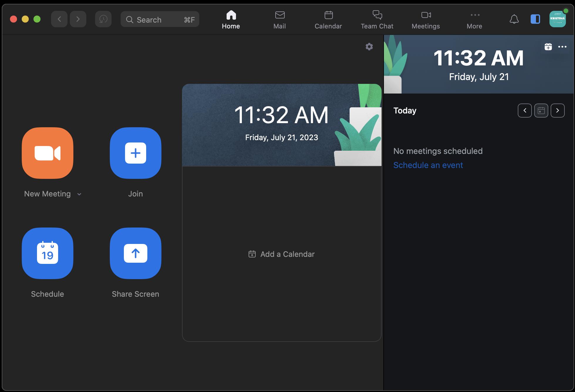Image resolution: width=575 pixels, height=392 pixels.
Task: Click Add a Calendar button
Action: point(281,254)
